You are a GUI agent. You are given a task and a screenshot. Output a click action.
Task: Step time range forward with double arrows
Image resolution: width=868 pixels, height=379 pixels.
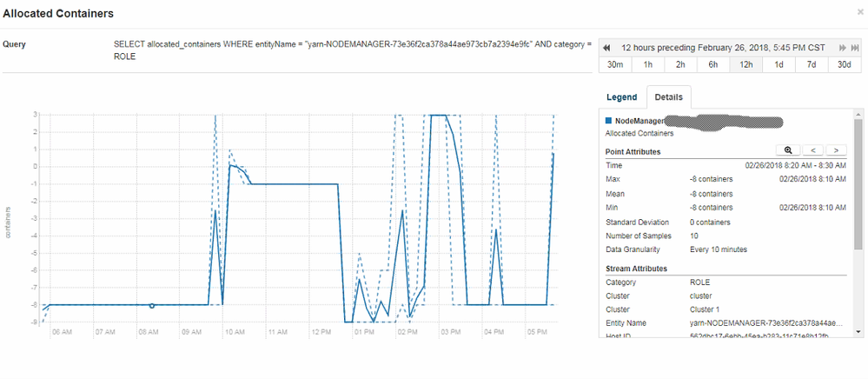point(843,48)
